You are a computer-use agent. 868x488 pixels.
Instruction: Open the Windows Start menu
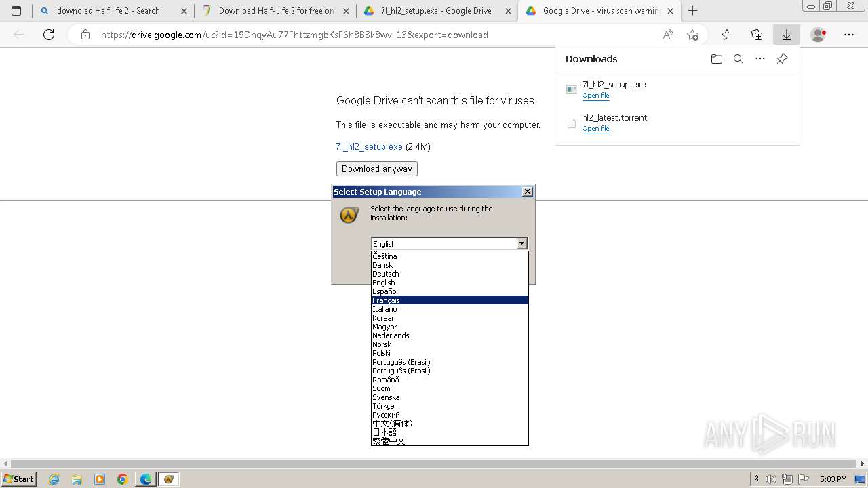(x=18, y=479)
